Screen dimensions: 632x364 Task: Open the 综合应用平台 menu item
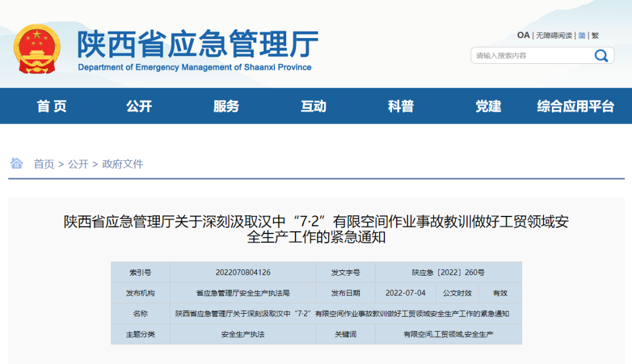[x=576, y=106]
